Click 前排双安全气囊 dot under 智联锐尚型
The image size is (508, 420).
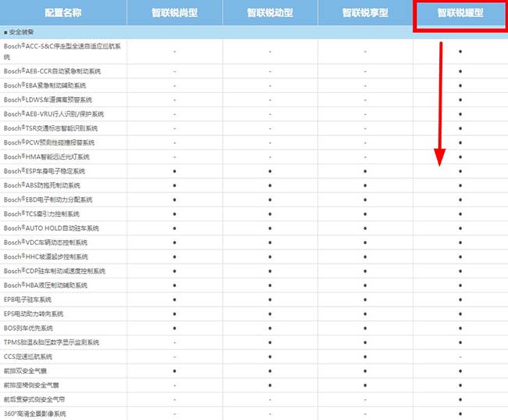point(174,371)
